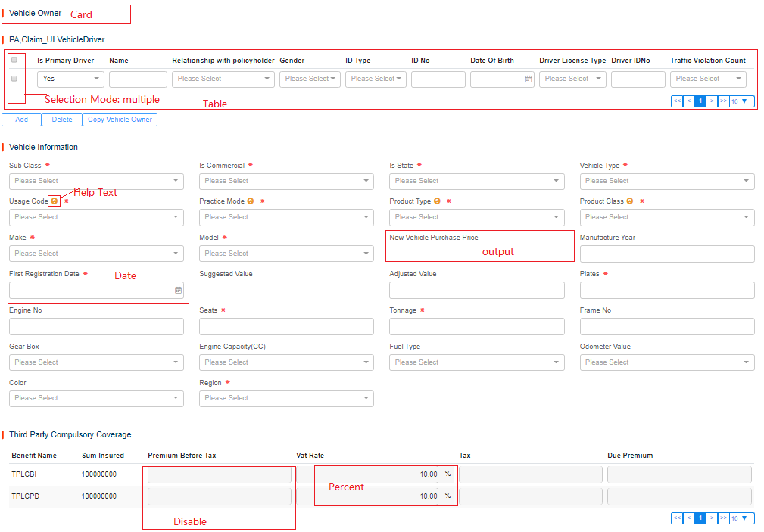Expand the driver table page size selector
764x532 pixels.
click(741, 101)
